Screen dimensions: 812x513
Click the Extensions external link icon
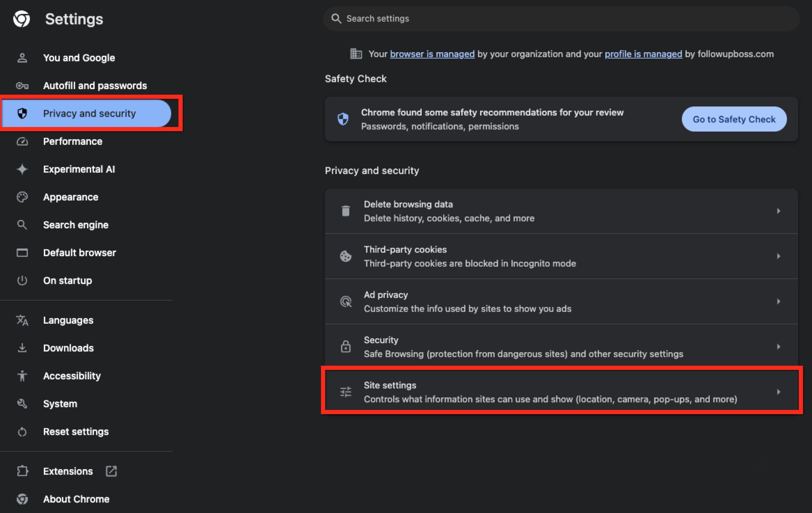(x=111, y=471)
